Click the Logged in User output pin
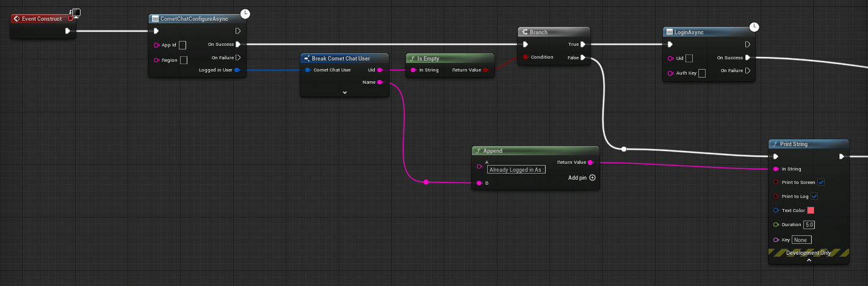Screen dimensions: 868x286 point(237,70)
